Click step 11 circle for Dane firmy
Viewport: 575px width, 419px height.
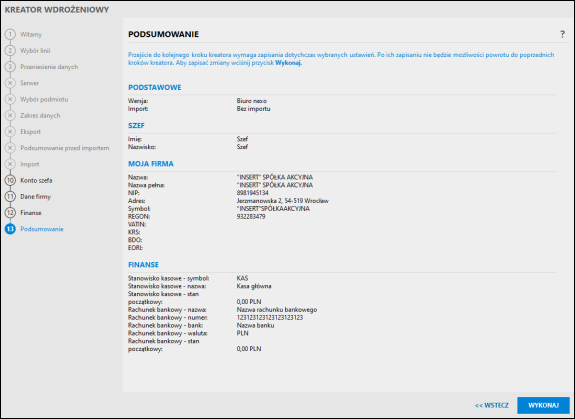pos(10,196)
